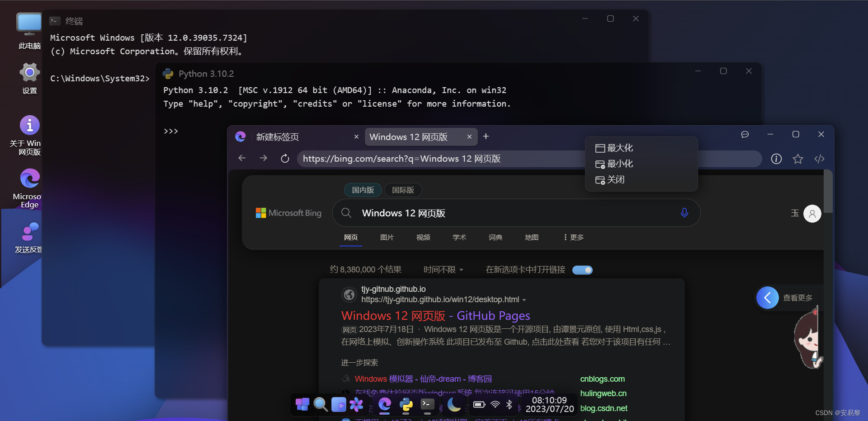The height and width of the screenshot is (421, 868).
Task: Expand the 时间不限 filter dropdown
Action: pyautogui.click(x=443, y=269)
